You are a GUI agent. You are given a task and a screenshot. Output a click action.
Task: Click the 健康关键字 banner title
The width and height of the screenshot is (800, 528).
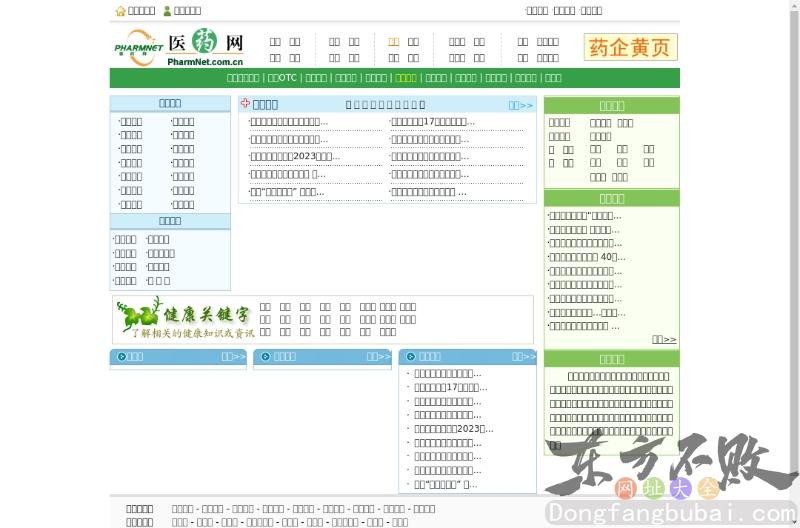point(208,311)
